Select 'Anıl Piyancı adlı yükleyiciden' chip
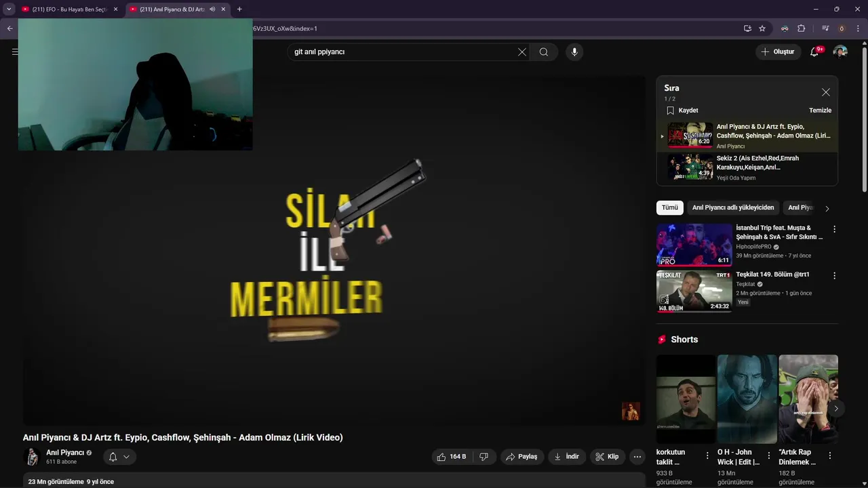 (733, 208)
